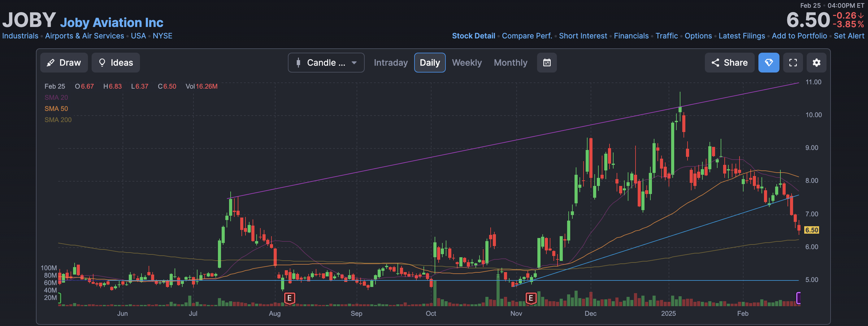Screen dimensions: 868x326
Task: Click the November earnings E marker
Action: pos(531,298)
